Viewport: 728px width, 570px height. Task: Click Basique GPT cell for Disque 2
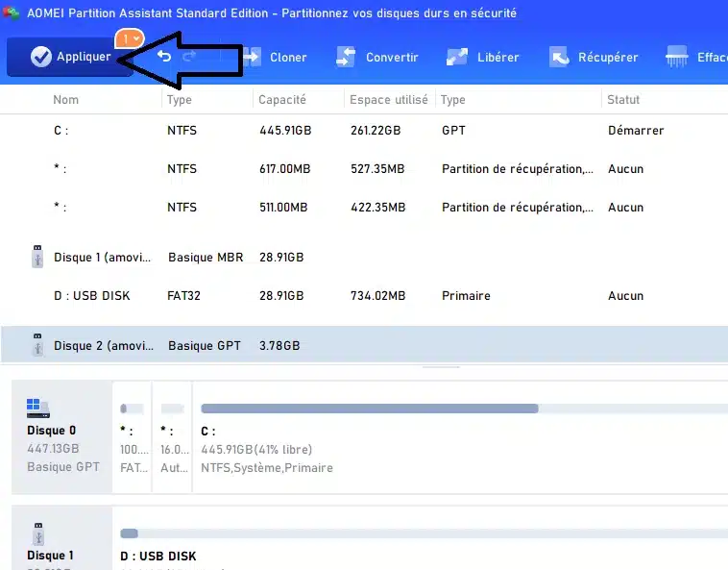click(x=205, y=346)
